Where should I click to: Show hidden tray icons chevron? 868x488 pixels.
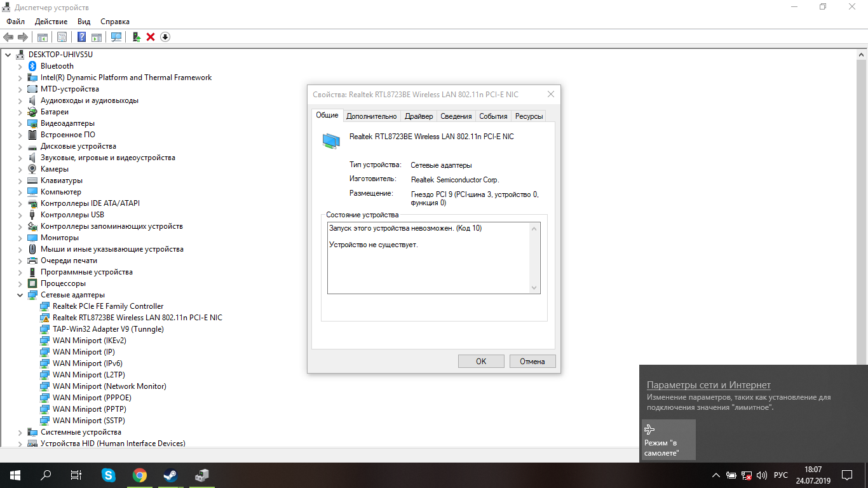[x=716, y=475]
